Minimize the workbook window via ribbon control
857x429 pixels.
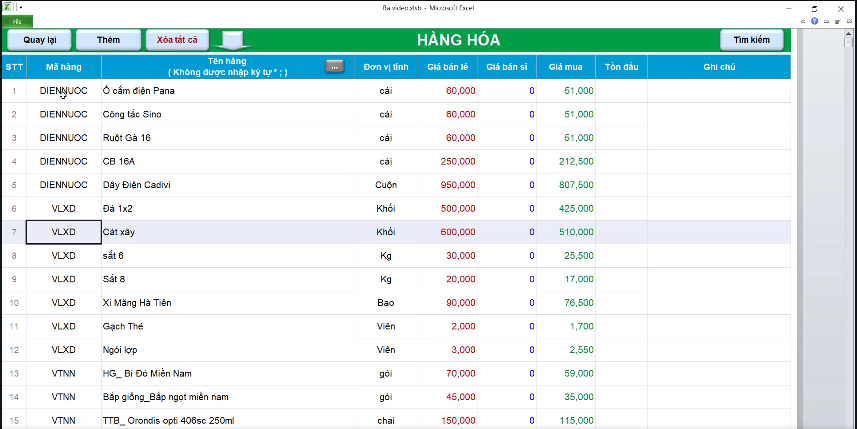pyautogui.click(x=826, y=22)
